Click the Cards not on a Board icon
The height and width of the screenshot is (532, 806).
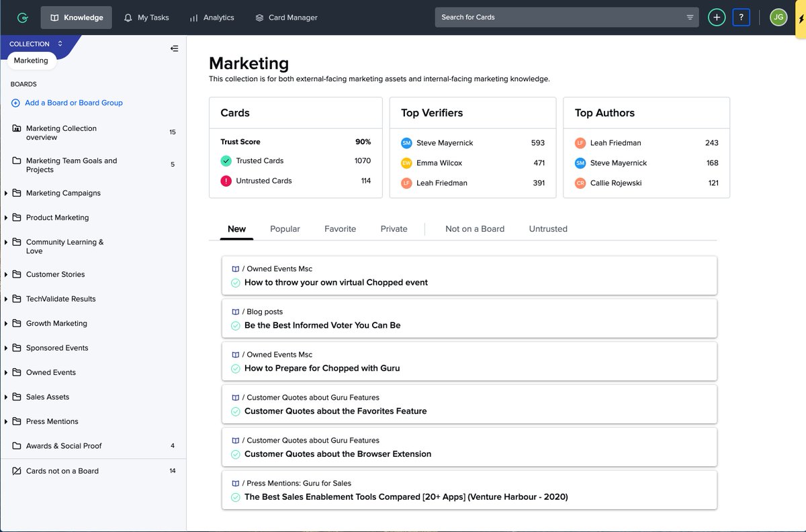(17, 471)
